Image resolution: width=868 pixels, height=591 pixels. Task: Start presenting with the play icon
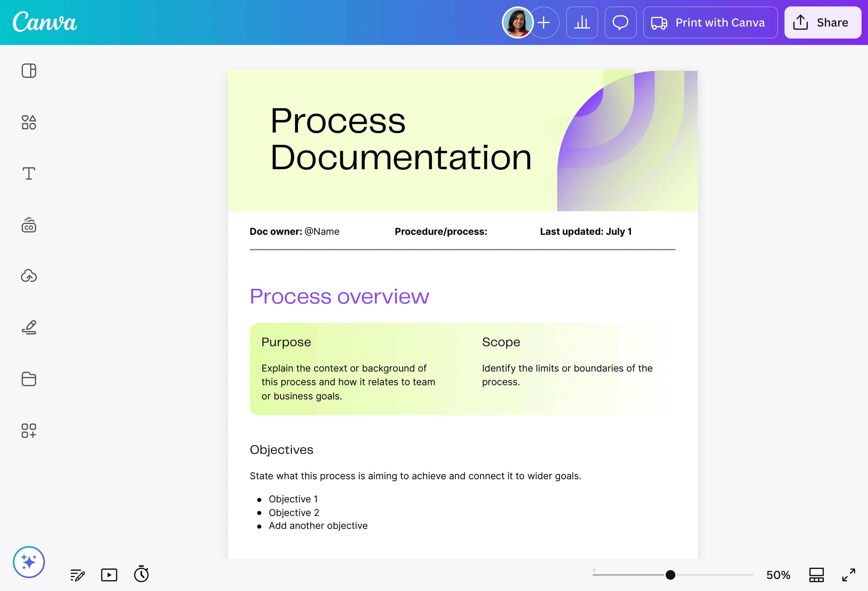tap(109, 575)
